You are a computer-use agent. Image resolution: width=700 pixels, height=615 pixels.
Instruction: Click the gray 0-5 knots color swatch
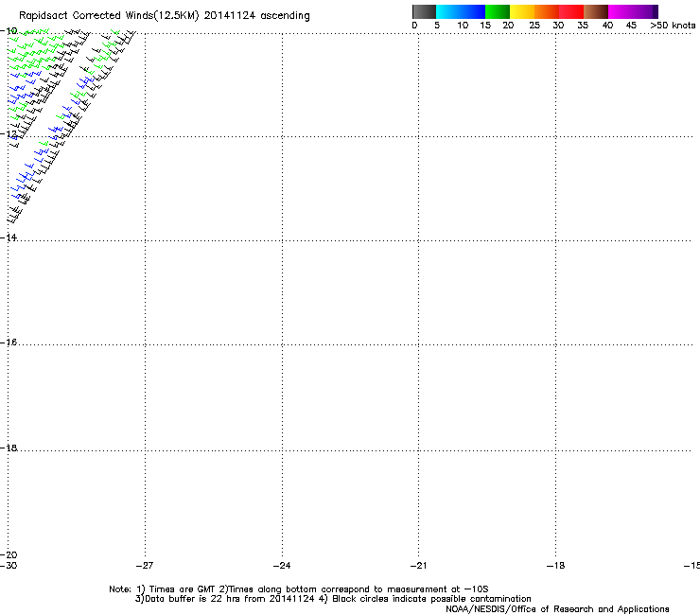424,11
